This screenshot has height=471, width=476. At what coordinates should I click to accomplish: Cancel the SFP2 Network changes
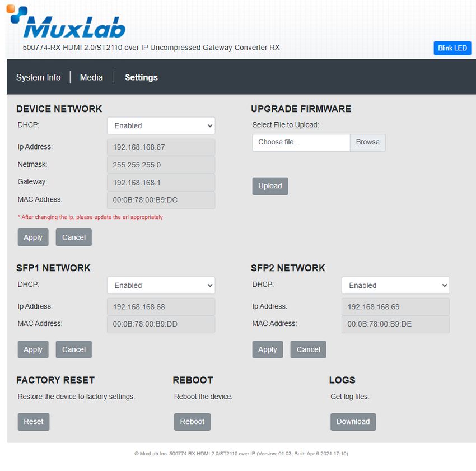[308, 349]
